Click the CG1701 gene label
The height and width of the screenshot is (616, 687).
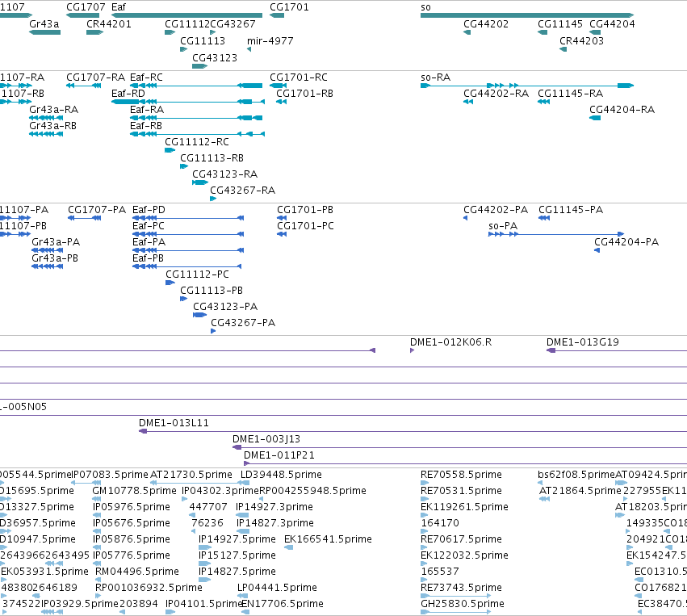[x=289, y=7]
